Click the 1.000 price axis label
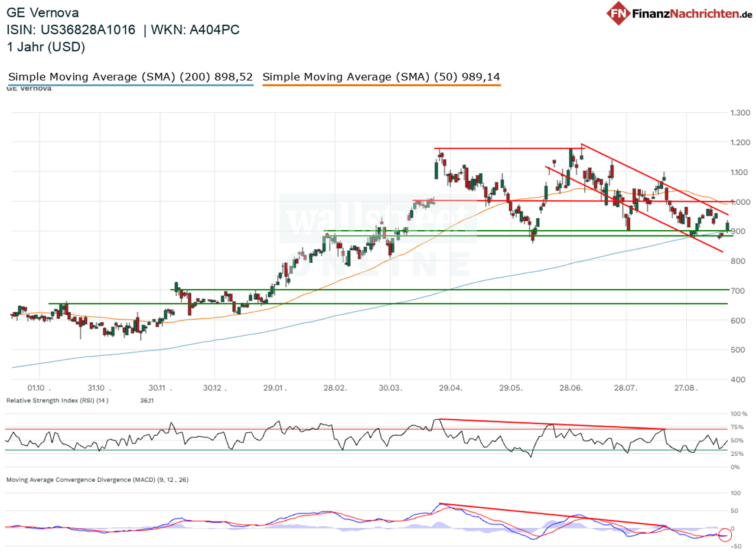 tap(740, 202)
